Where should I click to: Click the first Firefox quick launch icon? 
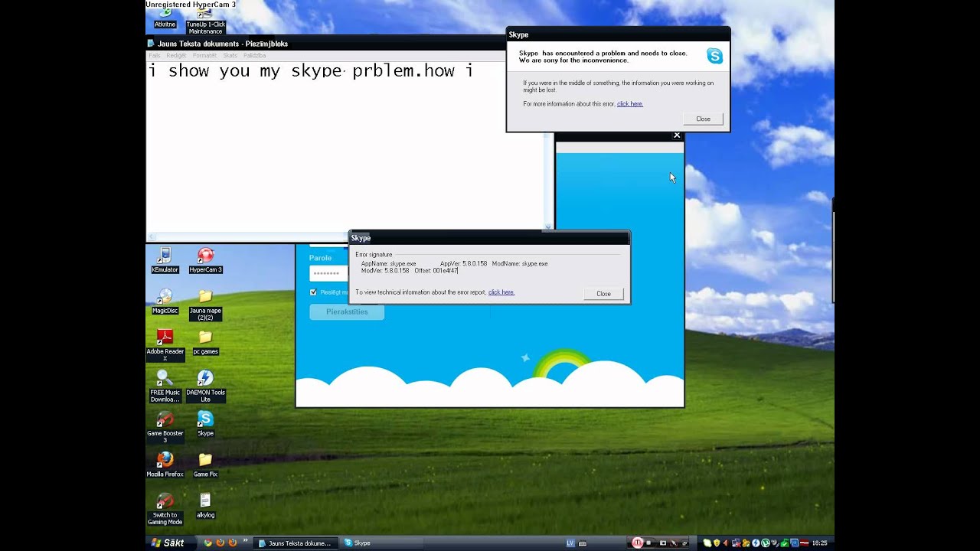220,543
